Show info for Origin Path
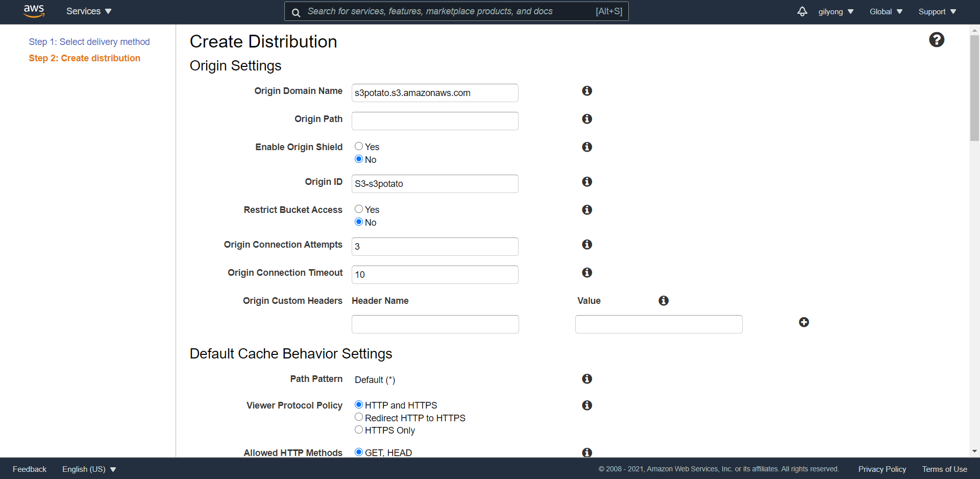980x479 pixels. (587, 119)
